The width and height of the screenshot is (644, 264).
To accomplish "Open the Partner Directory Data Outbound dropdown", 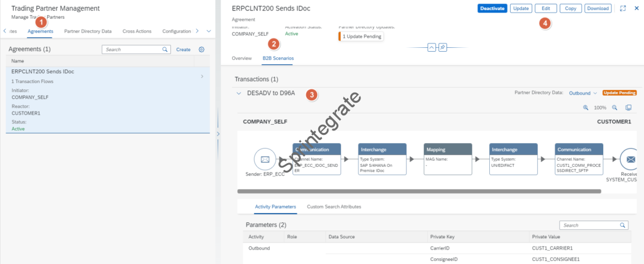I will click(x=583, y=93).
